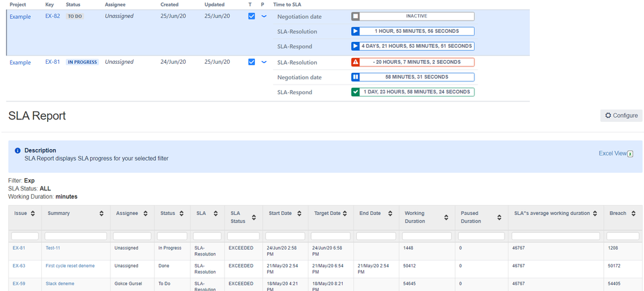Viewport: 644px width, 291px height.
Task: Focus the Breach column filter field
Action: (623, 236)
